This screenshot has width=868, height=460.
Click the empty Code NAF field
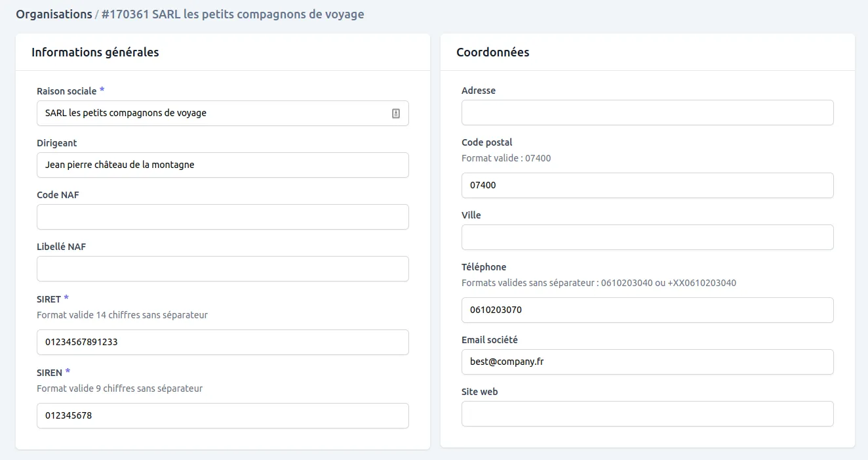coord(222,217)
